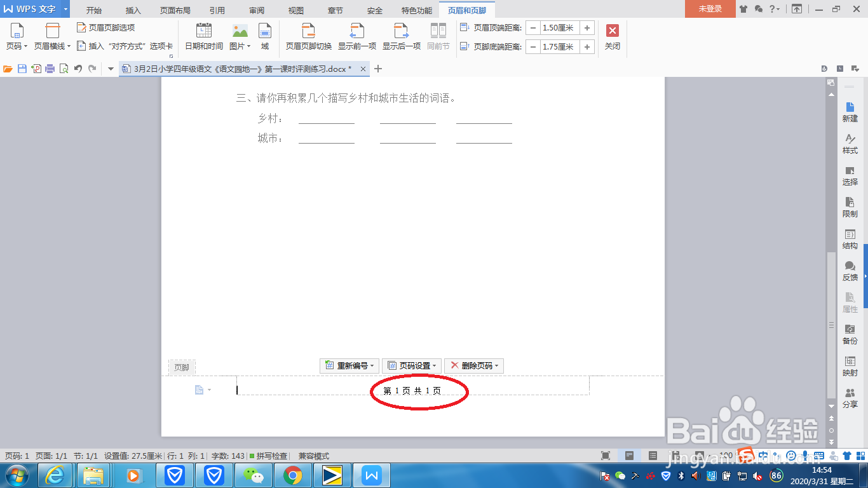Insert a field with the 域 button
This screenshot has width=868, height=488.
pos(265,37)
